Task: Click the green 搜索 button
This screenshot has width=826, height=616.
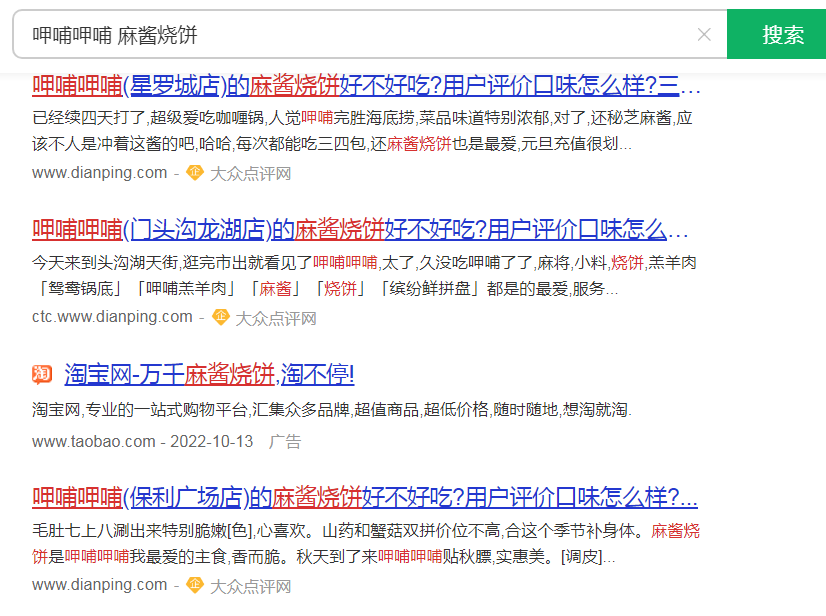Action: (782, 35)
